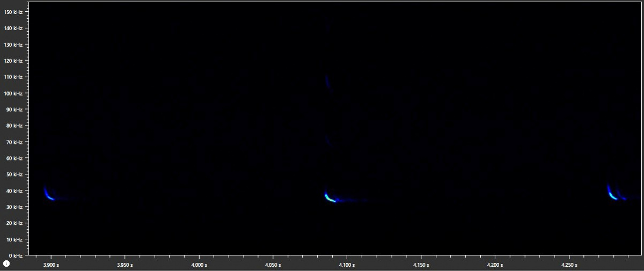Click the 4,150 s time axis label
The image size is (644, 271).
tap(421, 265)
